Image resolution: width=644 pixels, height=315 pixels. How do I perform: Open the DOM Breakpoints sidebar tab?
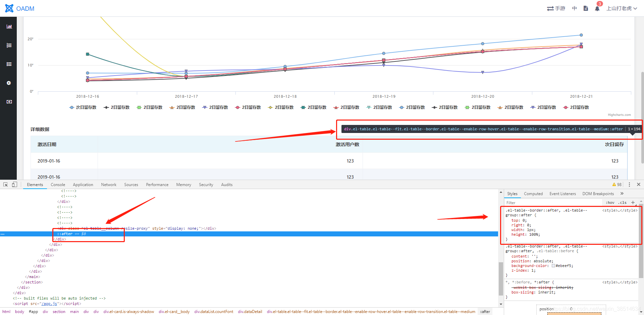pos(598,194)
